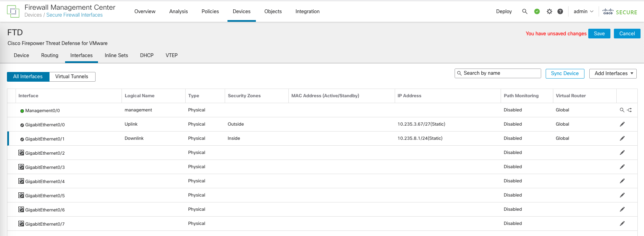The image size is (644, 236).
Task: Select the All Interfaces view toggle
Action: (28, 76)
